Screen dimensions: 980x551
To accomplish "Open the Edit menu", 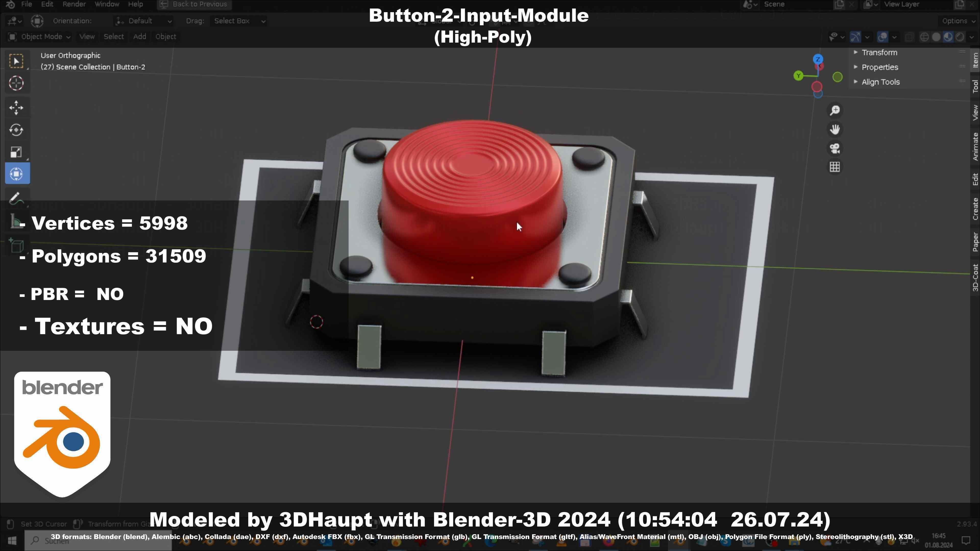I will (x=47, y=4).
